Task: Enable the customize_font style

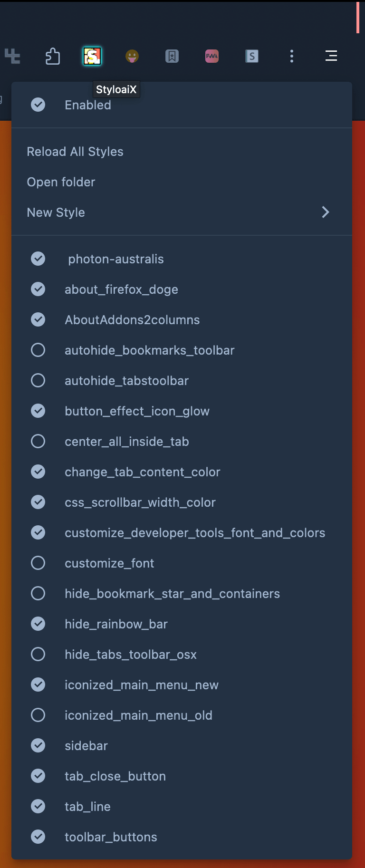Action: click(38, 563)
